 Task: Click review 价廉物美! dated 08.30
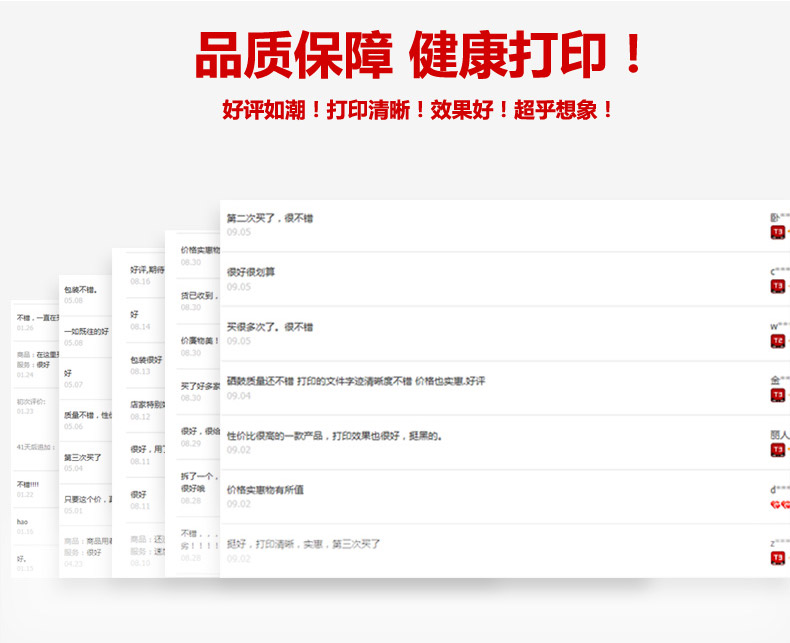tap(200, 341)
